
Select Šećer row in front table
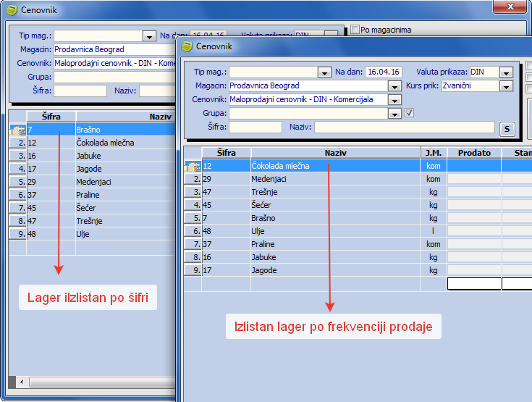pos(358,205)
